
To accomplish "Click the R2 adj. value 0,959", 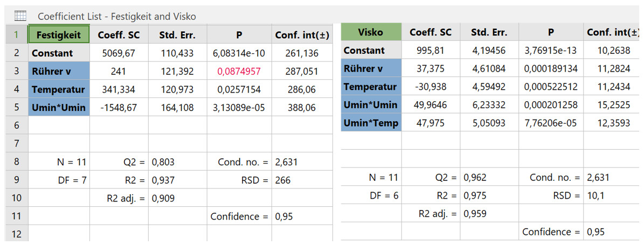I will click(x=475, y=214).
